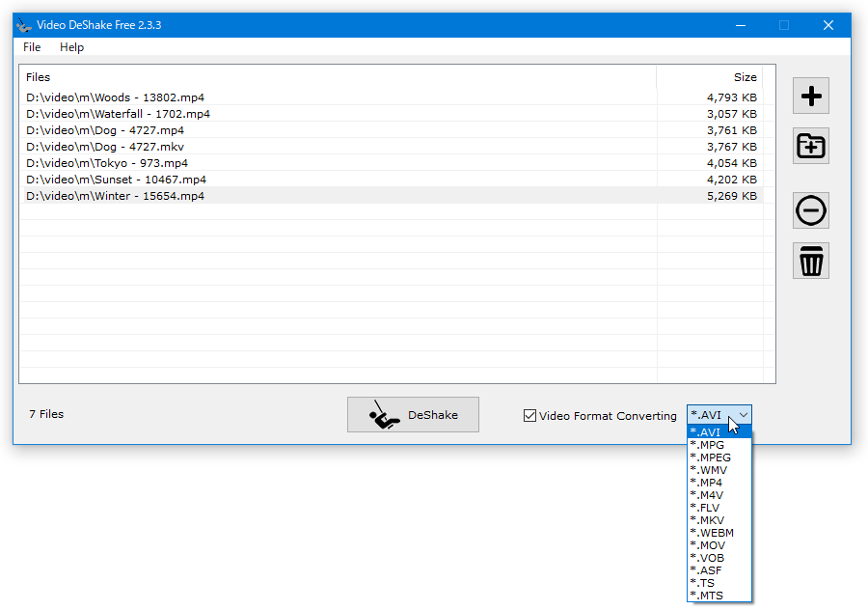Choose *.TS from the format list

[719, 583]
